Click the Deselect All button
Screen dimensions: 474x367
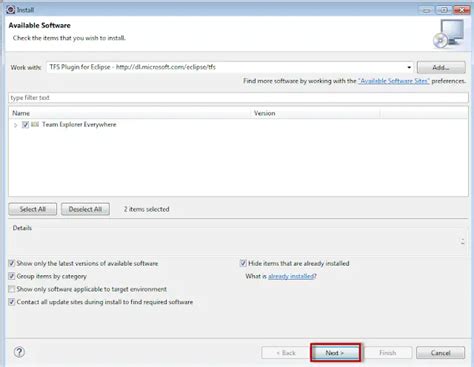[85, 209]
